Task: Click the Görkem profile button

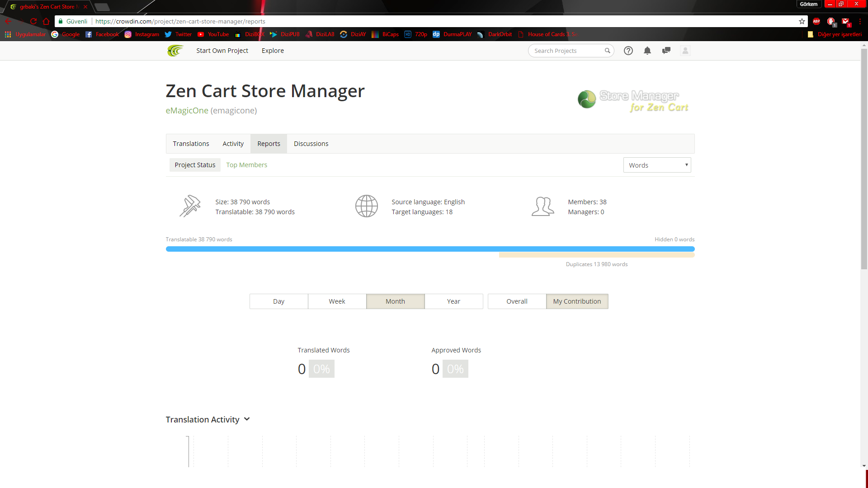Action: [808, 4]
